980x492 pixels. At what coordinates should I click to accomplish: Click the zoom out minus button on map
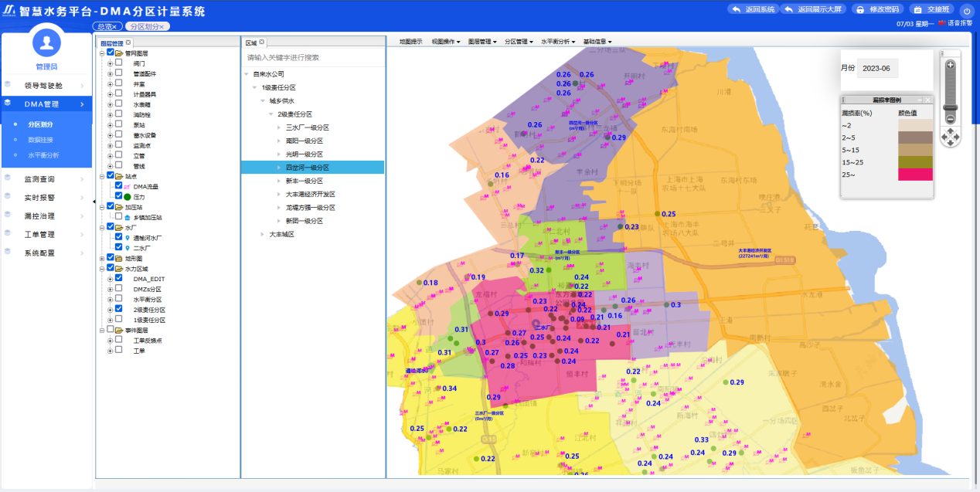(x=950, y=118)
